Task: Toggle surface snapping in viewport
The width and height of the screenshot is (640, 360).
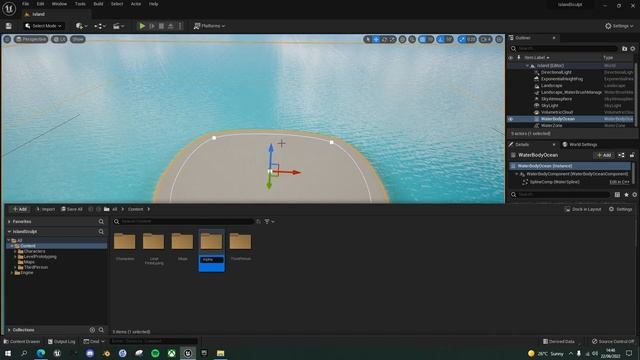Action: coord(412,39)
